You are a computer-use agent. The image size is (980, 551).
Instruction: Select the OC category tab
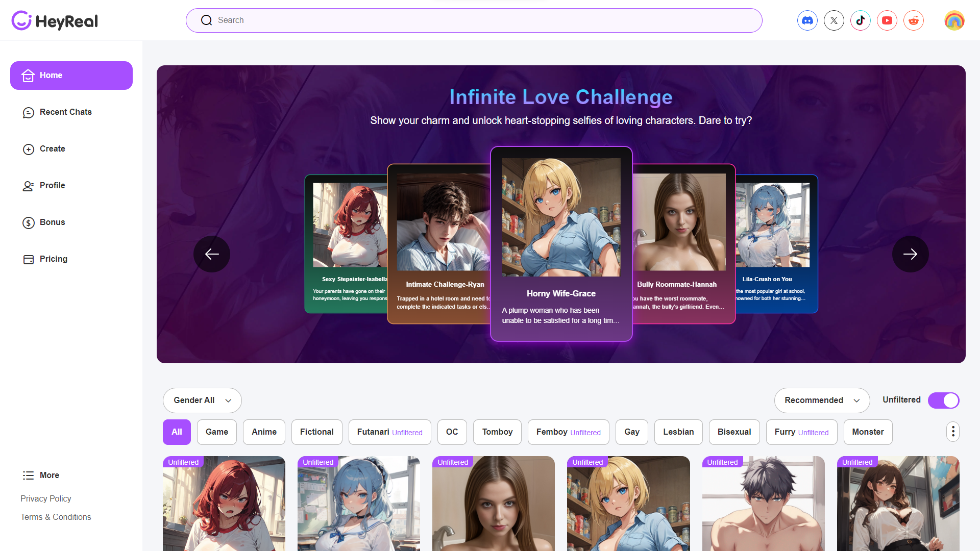click(452, 432)
